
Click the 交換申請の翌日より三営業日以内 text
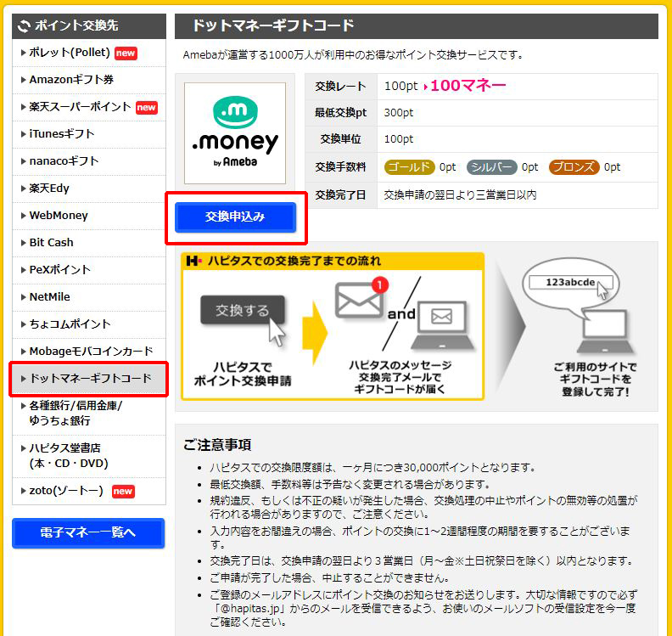pos(460,195)
